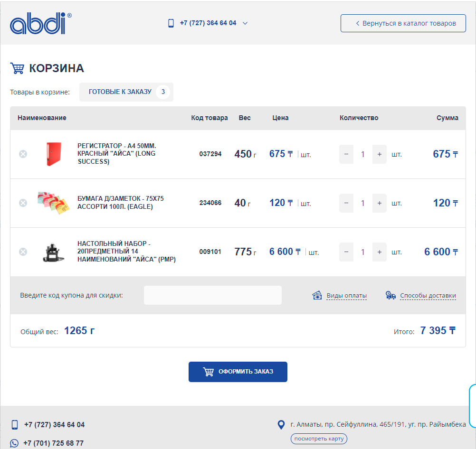Remove the Бумага д/заметок item from cart

tap(23, 203)
